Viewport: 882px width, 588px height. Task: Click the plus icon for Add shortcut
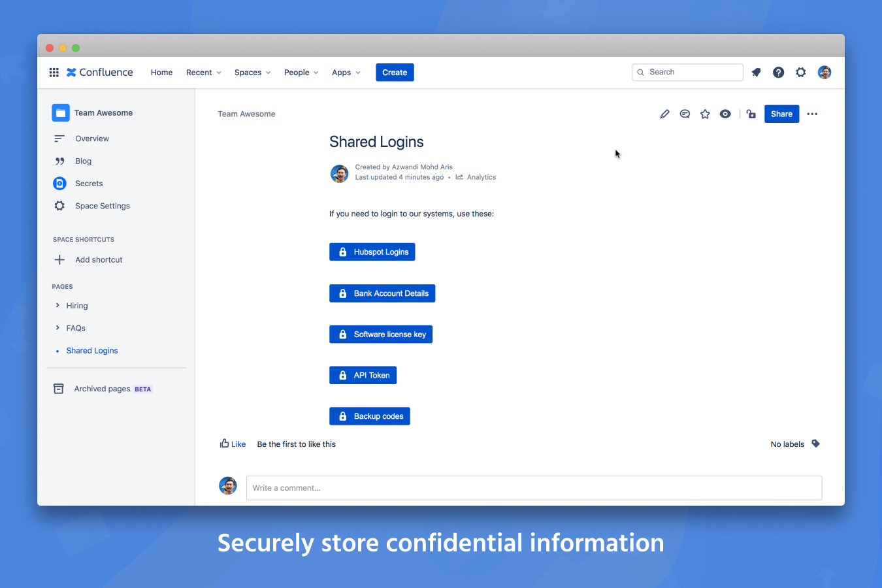point(59,259)
